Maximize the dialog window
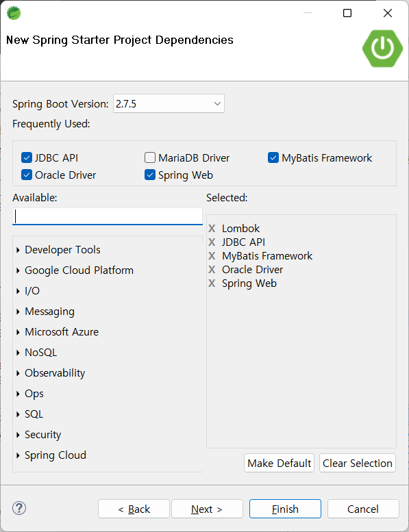The height and width of the screenshot is (532, 409). click(x=347, y=13)
